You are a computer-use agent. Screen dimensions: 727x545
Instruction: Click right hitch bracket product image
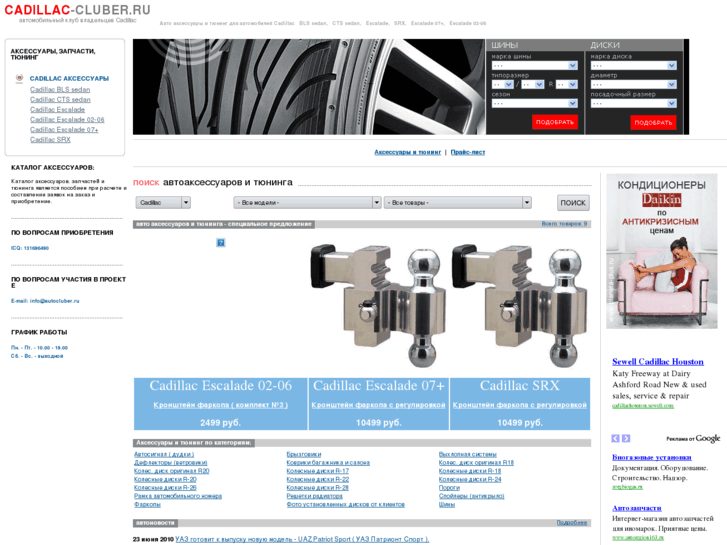519,305
